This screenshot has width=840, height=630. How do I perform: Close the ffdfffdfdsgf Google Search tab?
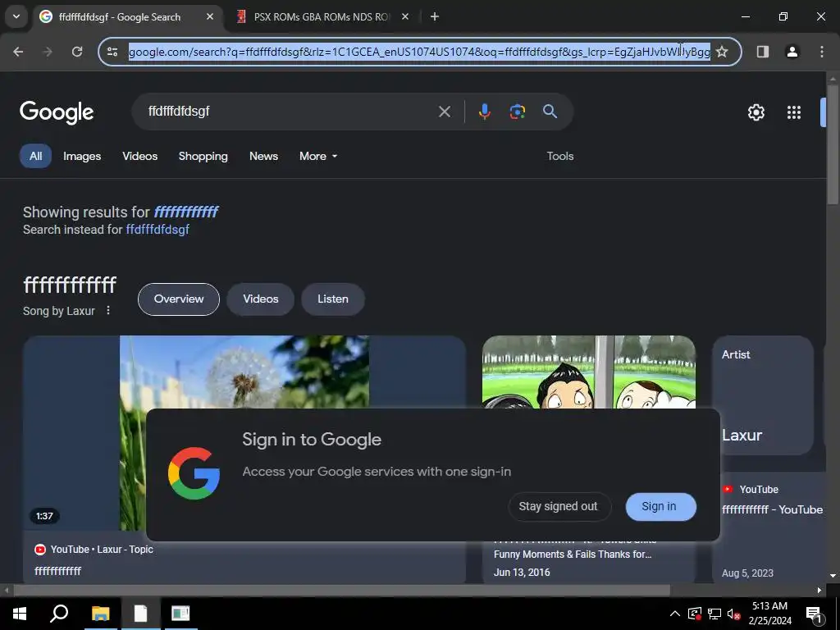[210, 16]
